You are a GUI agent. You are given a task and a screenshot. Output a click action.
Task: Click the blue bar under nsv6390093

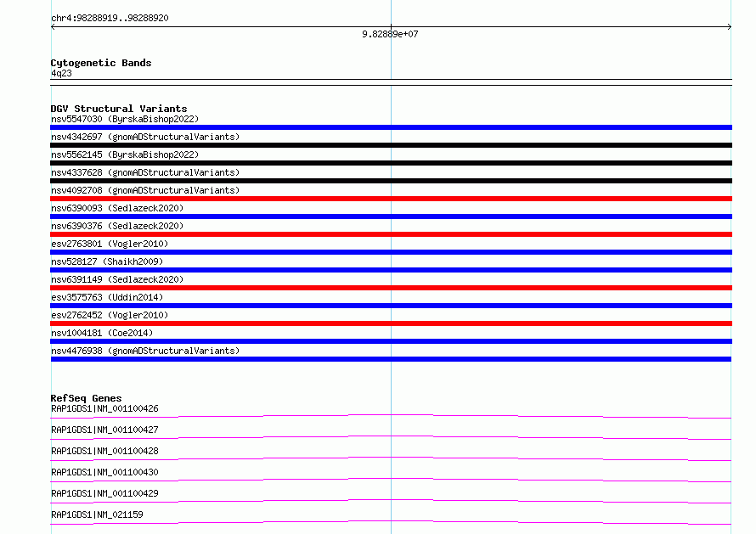tap(391, 216)
